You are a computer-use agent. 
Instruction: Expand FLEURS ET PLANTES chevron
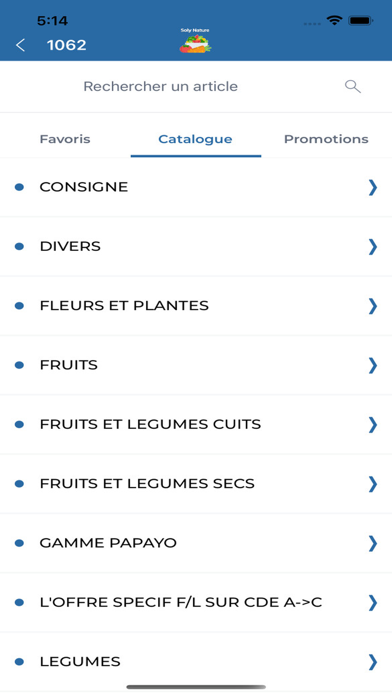pos(372,306)
